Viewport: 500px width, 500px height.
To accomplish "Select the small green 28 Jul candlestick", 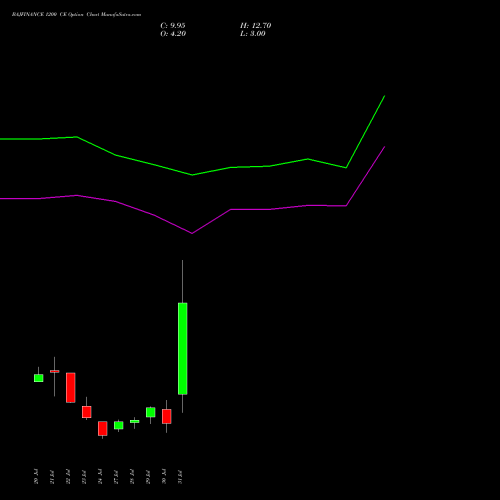I will (134, 422).
